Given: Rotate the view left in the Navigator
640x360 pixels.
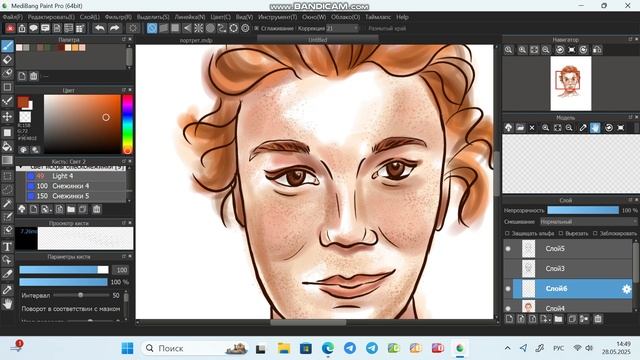Looking at the screenshot, I should pyautogui.click(x=560, y=50).
